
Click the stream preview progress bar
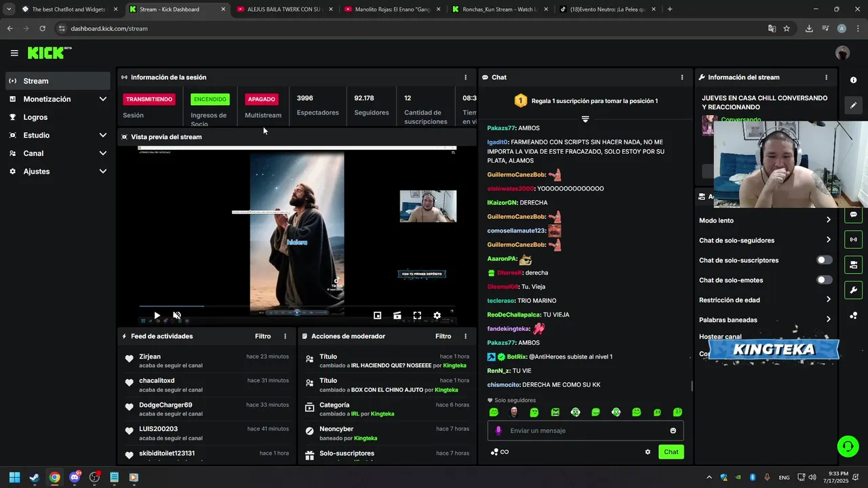point(297,306)
